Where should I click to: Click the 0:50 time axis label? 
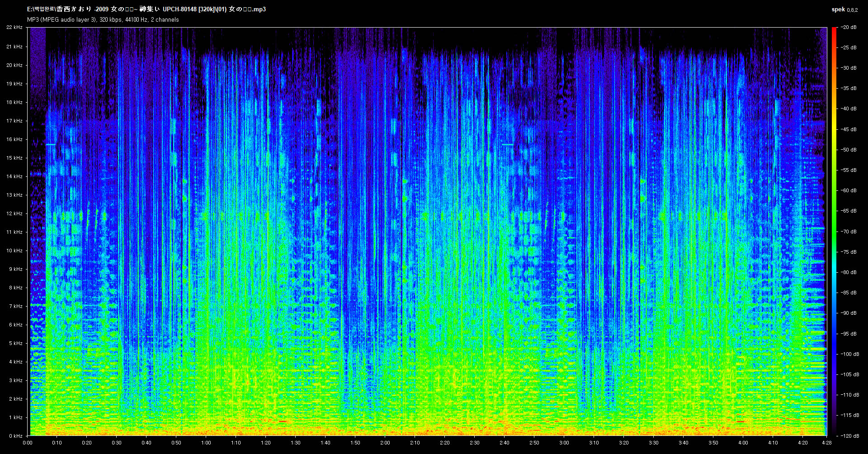176,443
